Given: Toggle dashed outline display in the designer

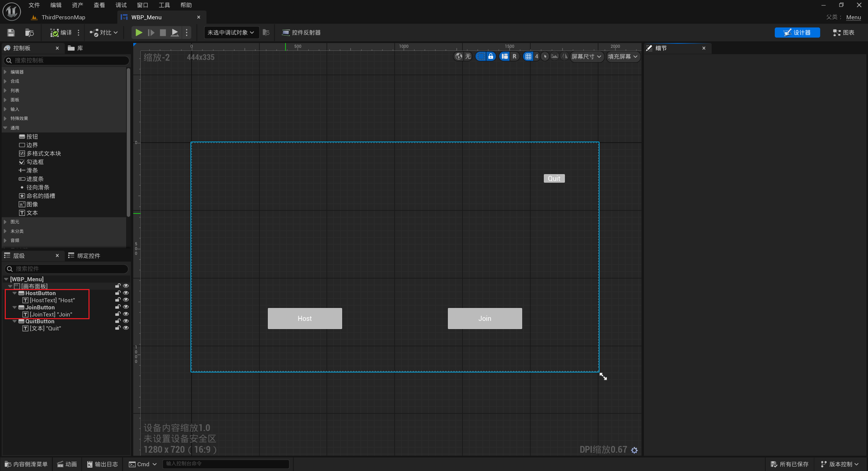Looking at the screenshot, I should coord(480,57).
